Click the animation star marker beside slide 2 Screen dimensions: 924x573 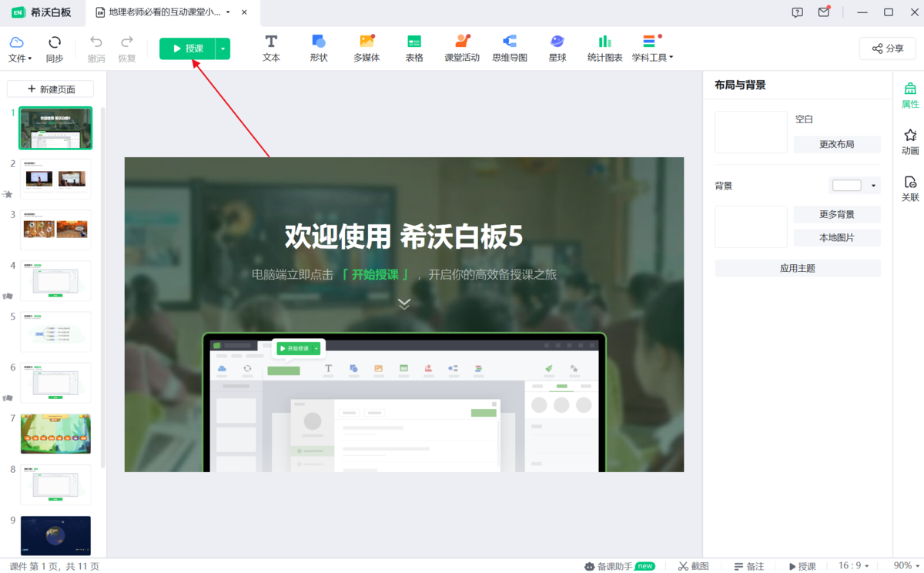[x=8, y=194]
